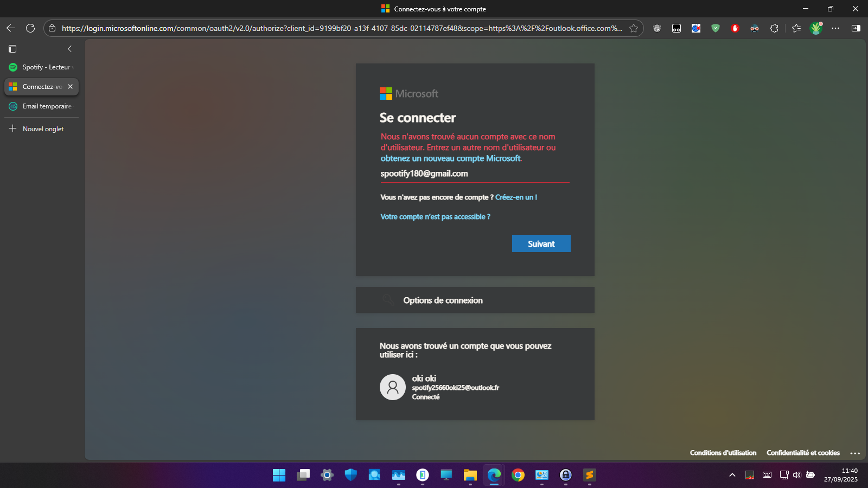The image size is (868, 488).
Task: Go back to the previous page
Action: click(11, 28)
